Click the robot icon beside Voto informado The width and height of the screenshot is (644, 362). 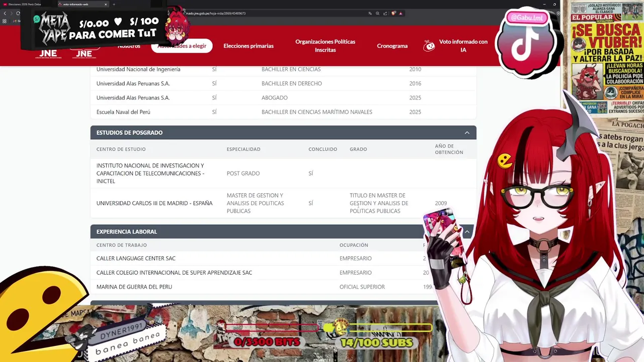click(429, 46)
